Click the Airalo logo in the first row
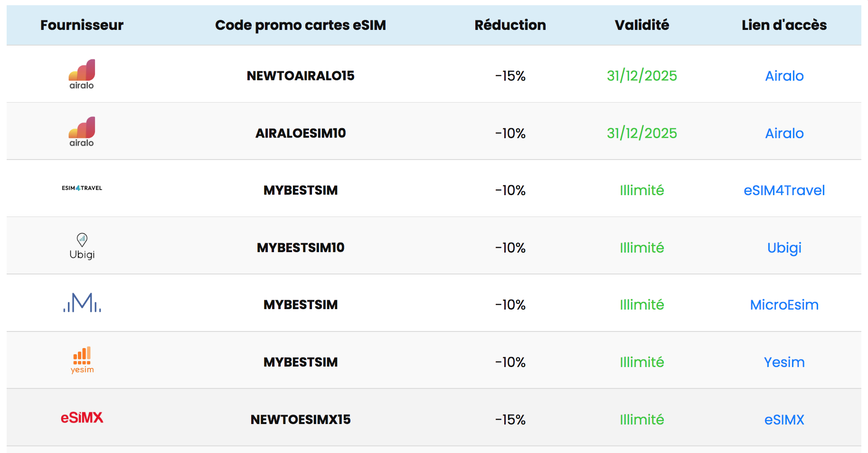 [82, 74]
